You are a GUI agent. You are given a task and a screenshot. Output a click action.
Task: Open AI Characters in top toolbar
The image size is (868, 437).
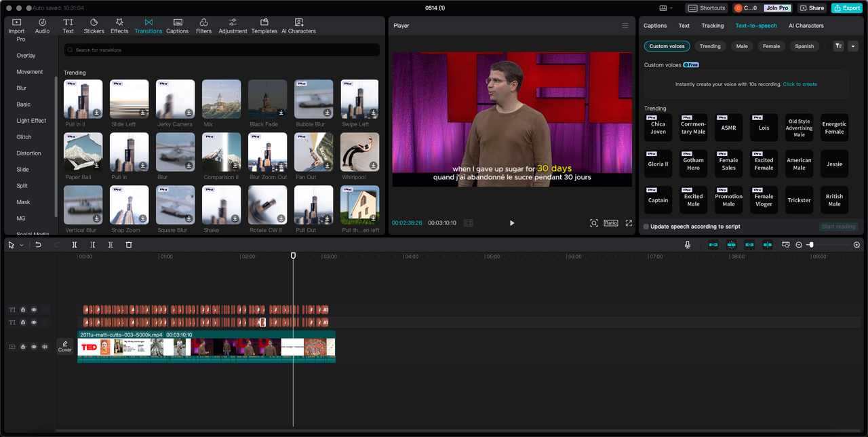298,26
